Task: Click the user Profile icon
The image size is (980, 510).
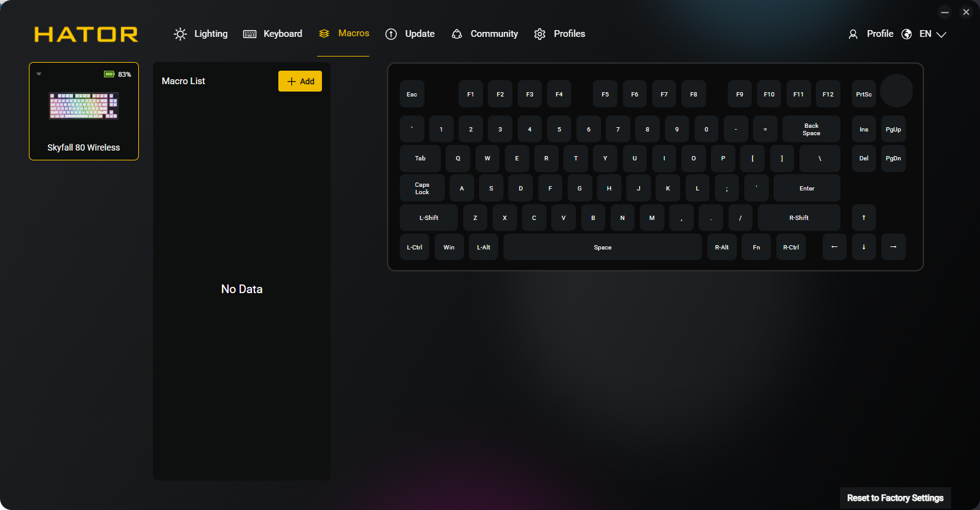Action: click(x=853, y=34)
